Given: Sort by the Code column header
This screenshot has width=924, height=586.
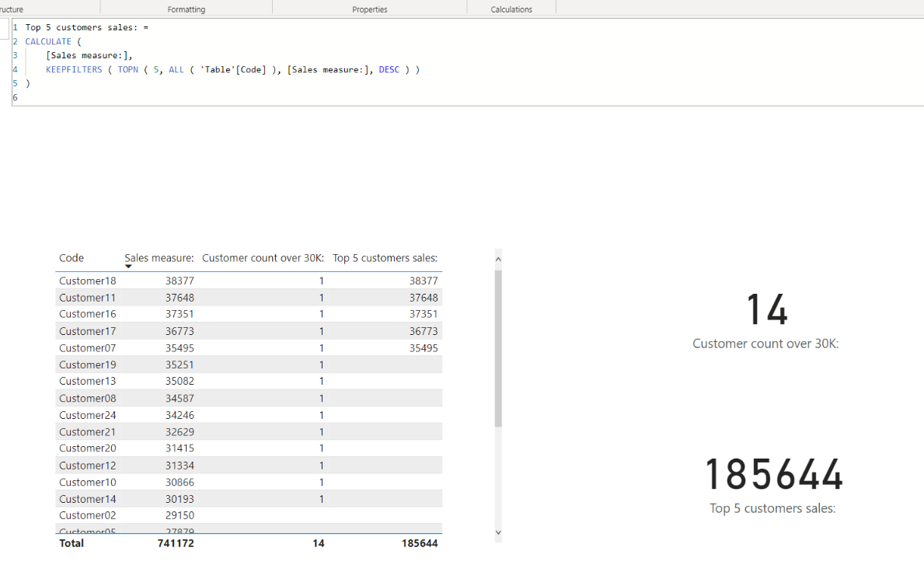Looking at the screenshot, I should 71,258.
